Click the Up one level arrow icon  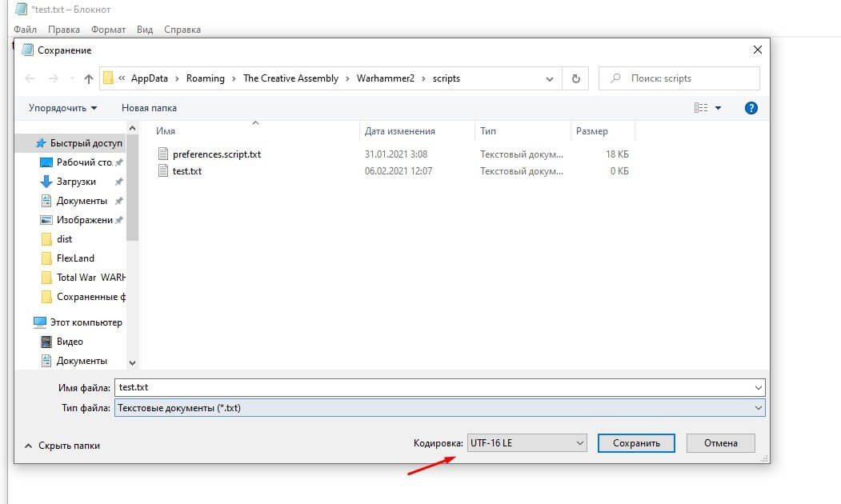pos(89,78)
